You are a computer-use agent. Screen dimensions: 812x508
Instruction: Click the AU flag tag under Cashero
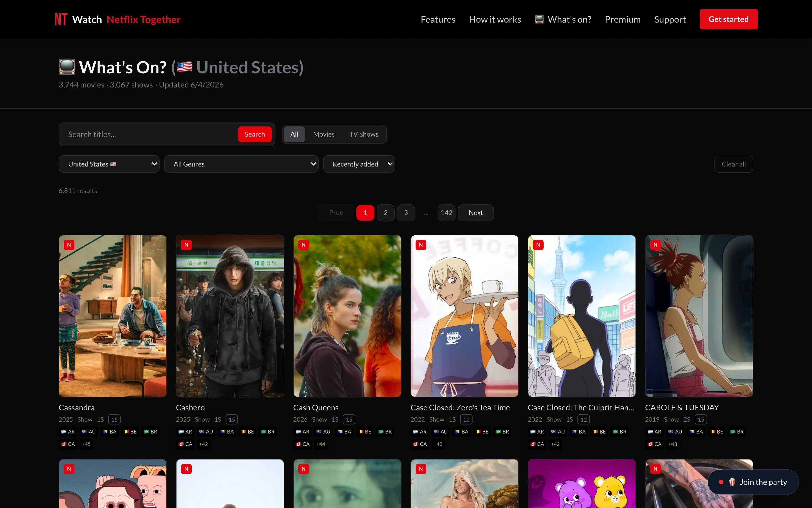tap(206, 432)
